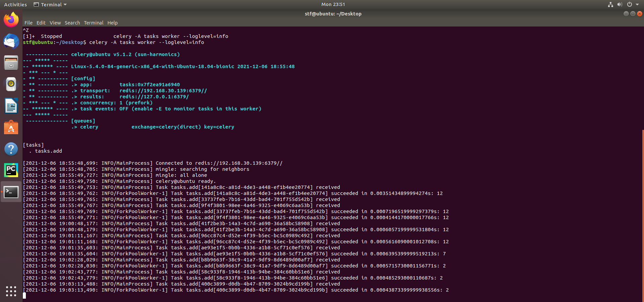Open the Help menu
Screen dimensions: 644x302
coord(112,23)
